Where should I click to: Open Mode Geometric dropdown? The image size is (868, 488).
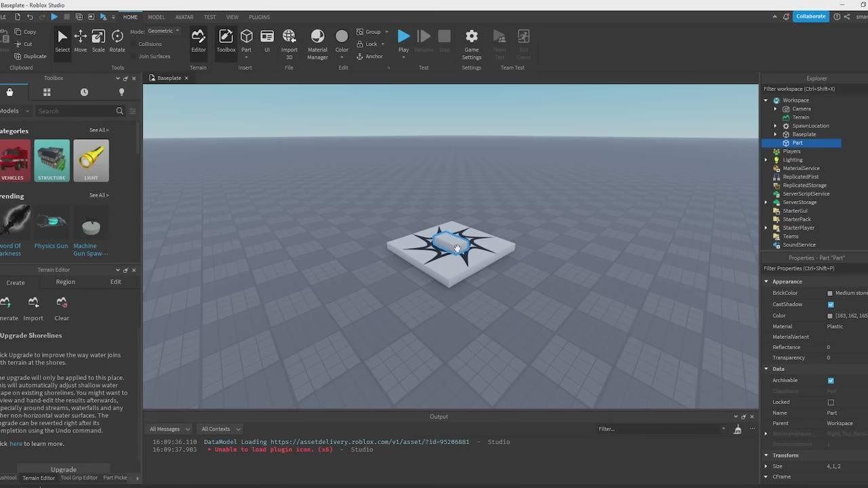(163, 31)
